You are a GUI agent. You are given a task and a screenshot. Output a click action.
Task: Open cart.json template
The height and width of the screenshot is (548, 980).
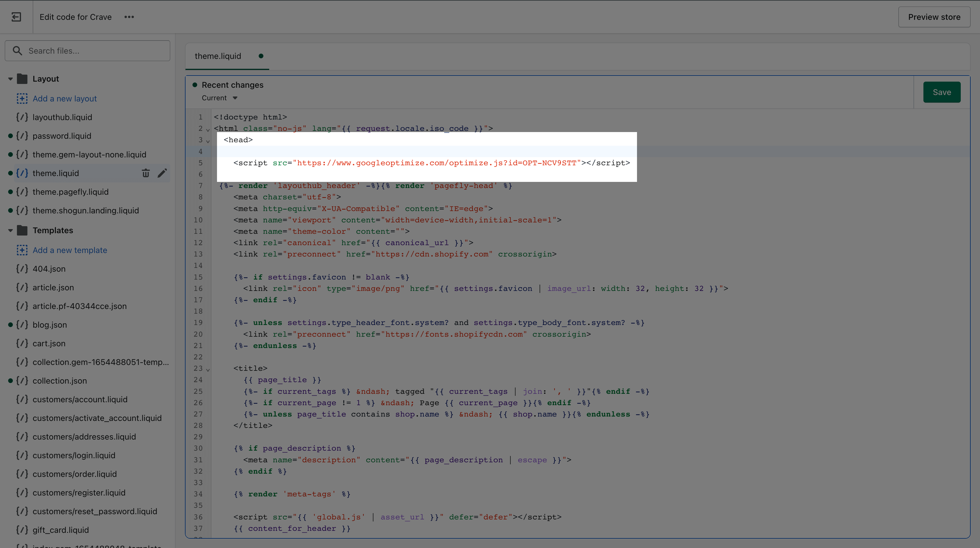coord(49,343)
